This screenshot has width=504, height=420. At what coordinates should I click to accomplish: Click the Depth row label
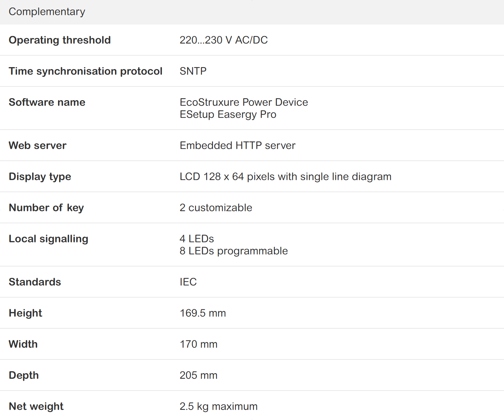(x=24, y=375)
